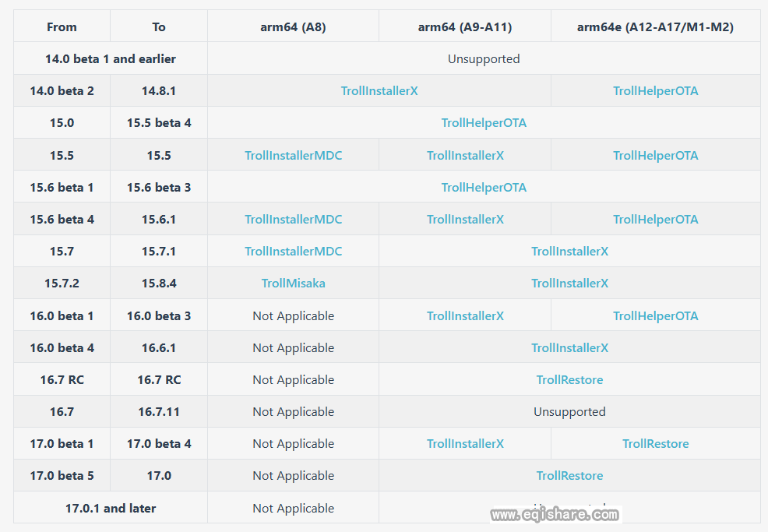Click TrollInstallerX link in 14.0 beta 2 row
768x532 pixels.
pyautogui.click(x=379, y=91)
